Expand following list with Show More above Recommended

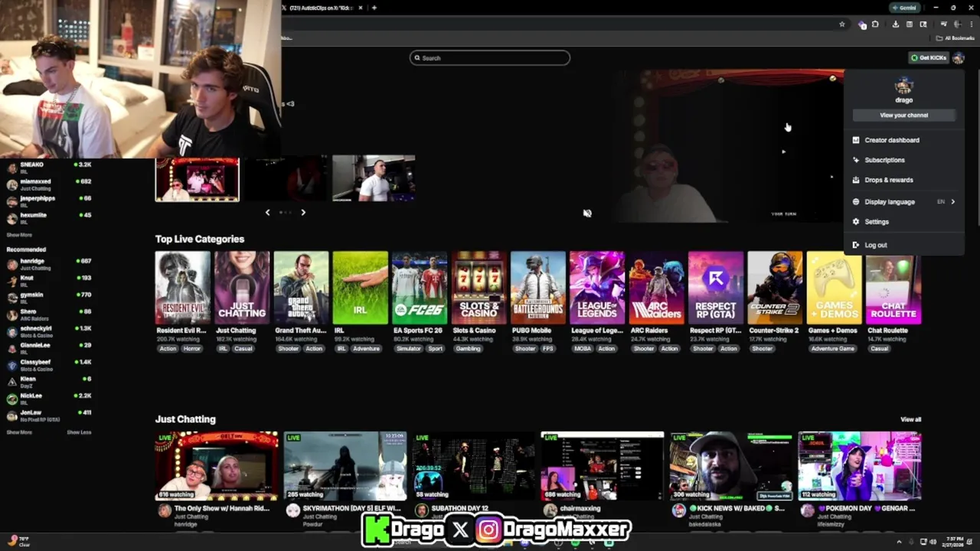click(x=19, y=235)
